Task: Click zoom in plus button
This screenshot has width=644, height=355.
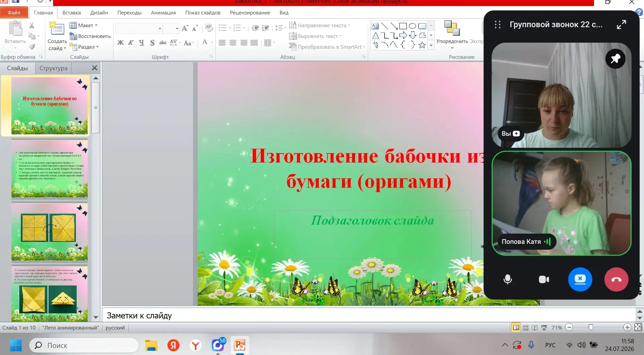Action: click(x=627, y=327)
